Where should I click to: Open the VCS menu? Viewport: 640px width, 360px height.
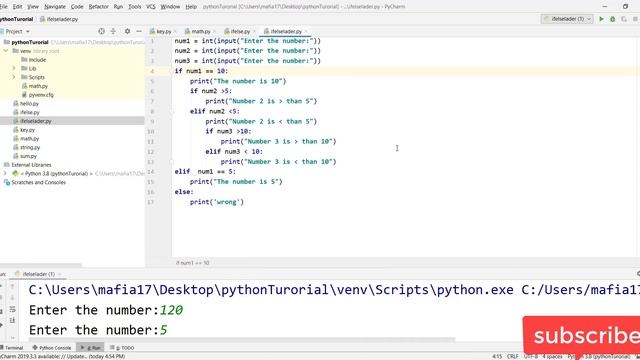(x=151, y=7)
